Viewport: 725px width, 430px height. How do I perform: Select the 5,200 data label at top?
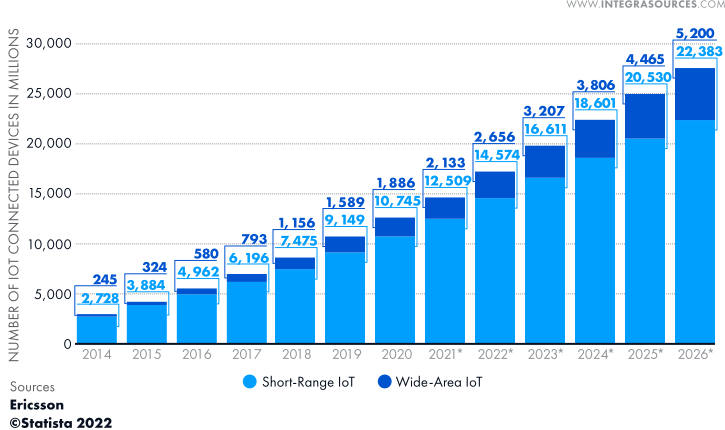click(x=695, y=33)
